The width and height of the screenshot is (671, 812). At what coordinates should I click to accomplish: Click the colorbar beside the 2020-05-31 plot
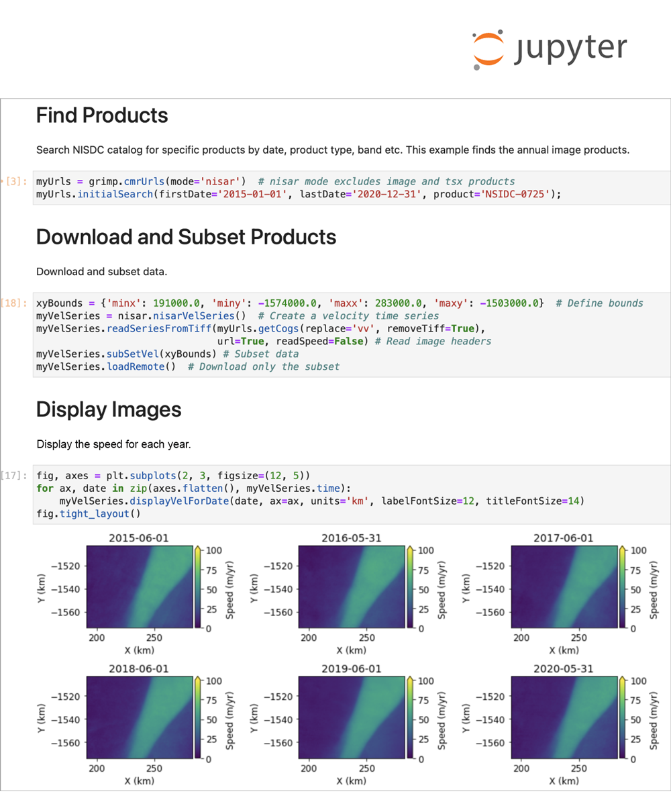[623, 719]
